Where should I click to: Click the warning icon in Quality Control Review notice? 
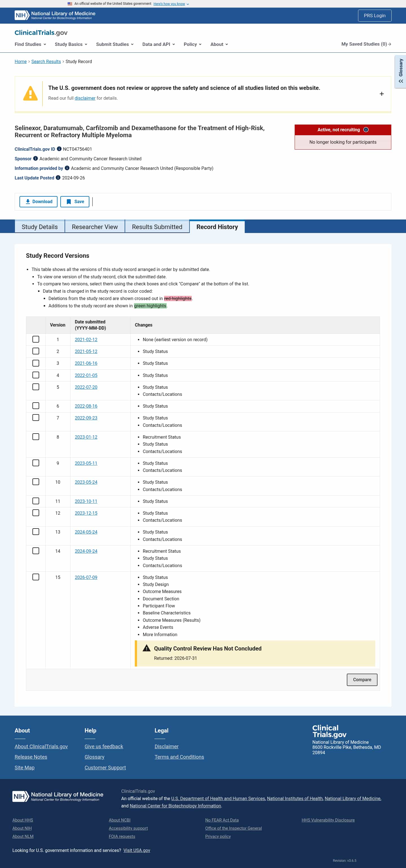146,648
